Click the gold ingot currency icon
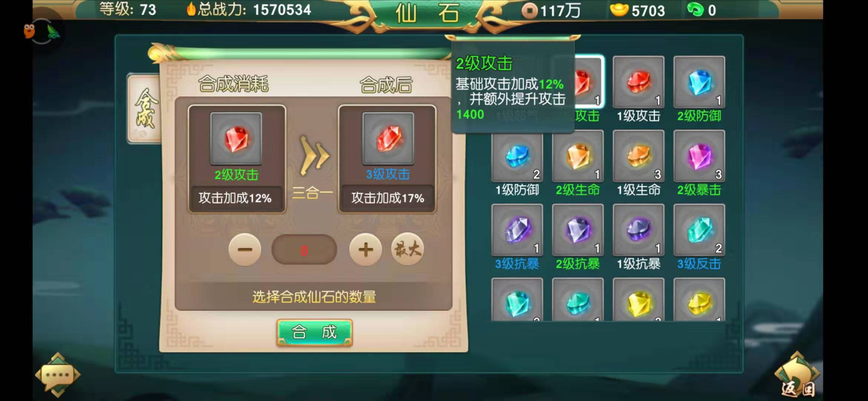The height and width of the screenshot is (401, 868). (620, 9)
